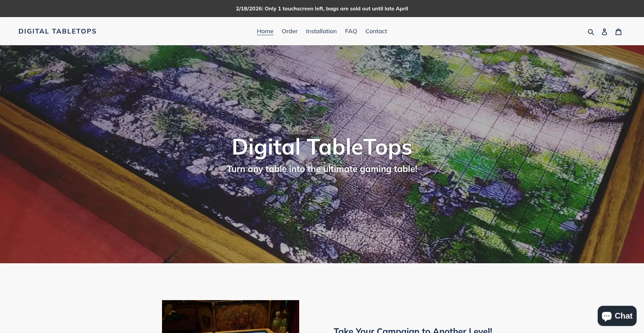Open the Installation page

(321, 31)
